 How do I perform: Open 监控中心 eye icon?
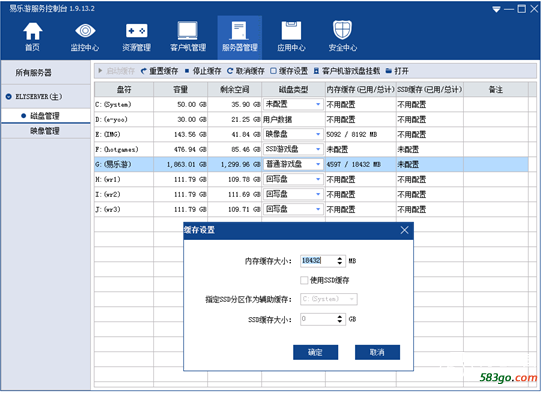click(85, 37)
